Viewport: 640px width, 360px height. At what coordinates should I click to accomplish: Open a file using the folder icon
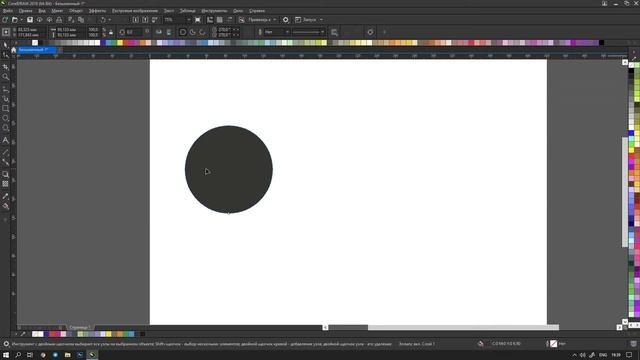[15, 20]
